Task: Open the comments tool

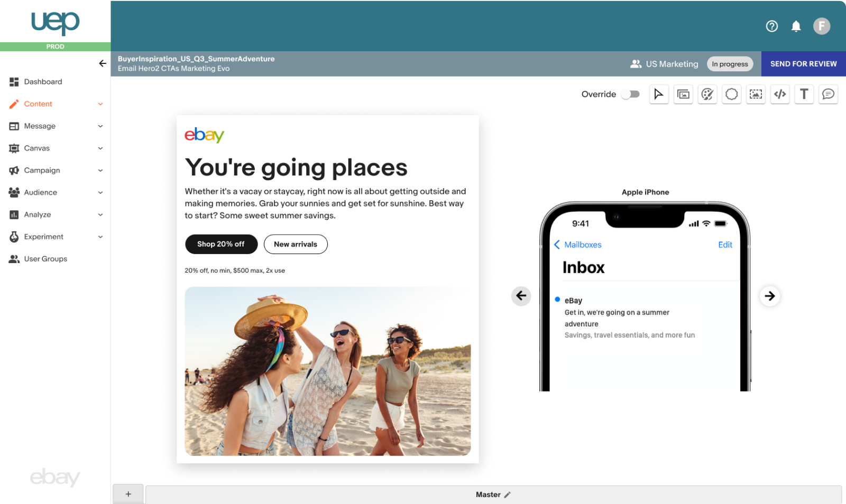Action: 829,94
